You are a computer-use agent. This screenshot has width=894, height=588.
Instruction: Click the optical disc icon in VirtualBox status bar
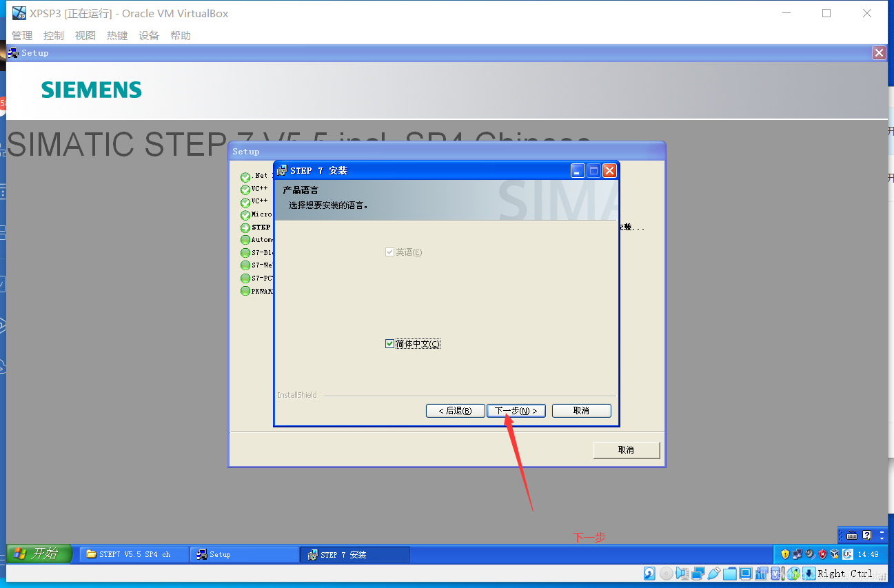[x=666, y=573]
